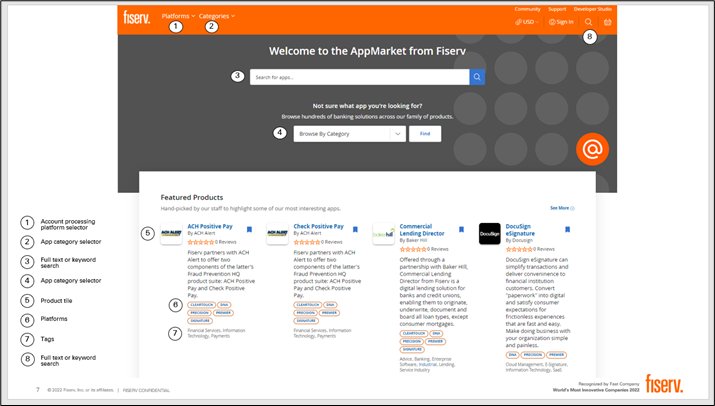This screenshot has width=715, height=406.
Task: Open the Platforms dropdown menu
Action: tap(178, 16)
